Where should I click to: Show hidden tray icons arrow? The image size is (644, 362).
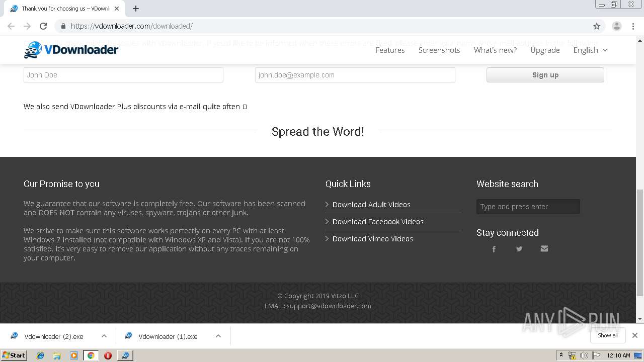(x=561, y=355)
